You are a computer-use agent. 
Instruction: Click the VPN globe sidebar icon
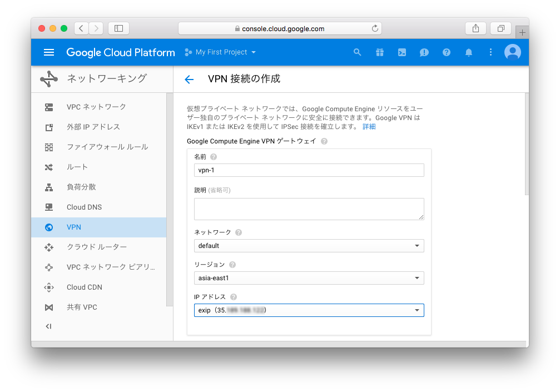tap(49, 227)
